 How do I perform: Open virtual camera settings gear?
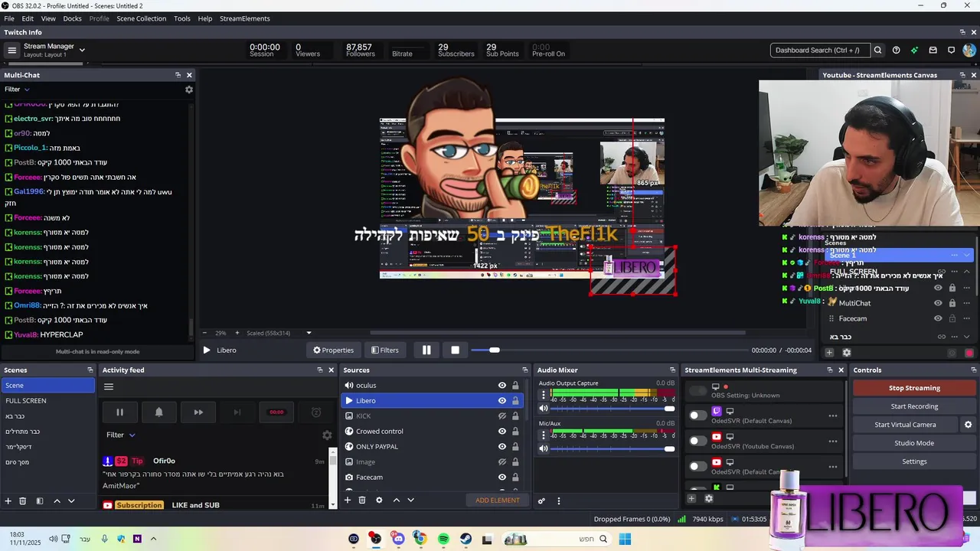[x=968, y=425]
